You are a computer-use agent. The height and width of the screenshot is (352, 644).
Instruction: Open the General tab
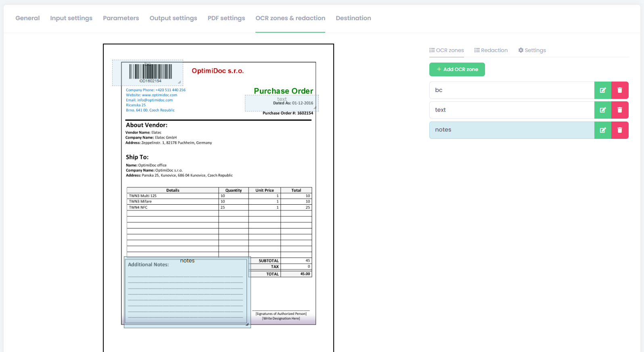27,18
